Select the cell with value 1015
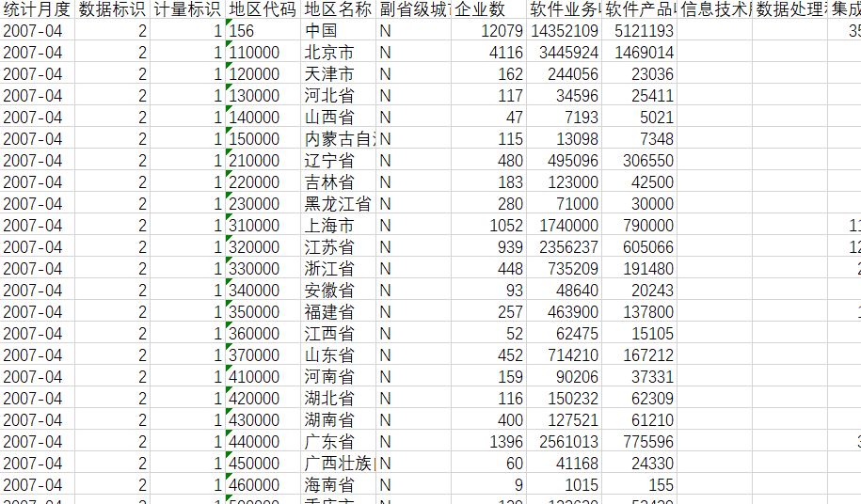This screenshot has height=504, width=861. coord(564,485)
